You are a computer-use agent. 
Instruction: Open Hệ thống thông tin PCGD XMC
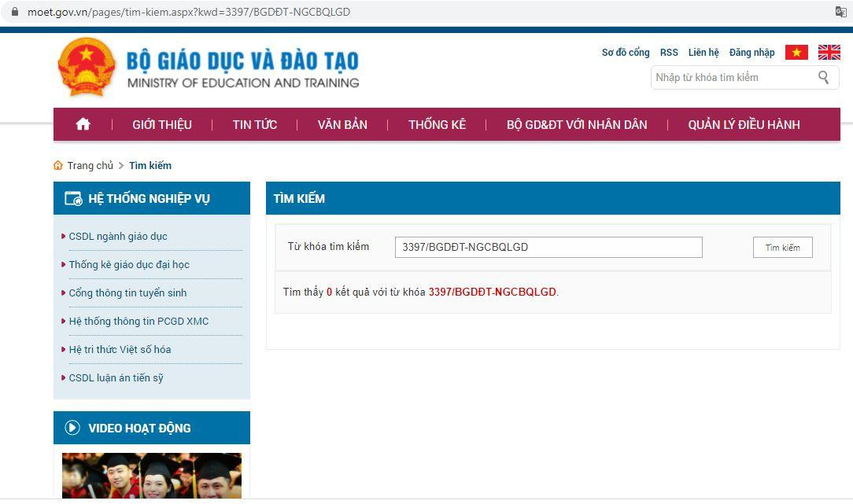tap(138, 322)
